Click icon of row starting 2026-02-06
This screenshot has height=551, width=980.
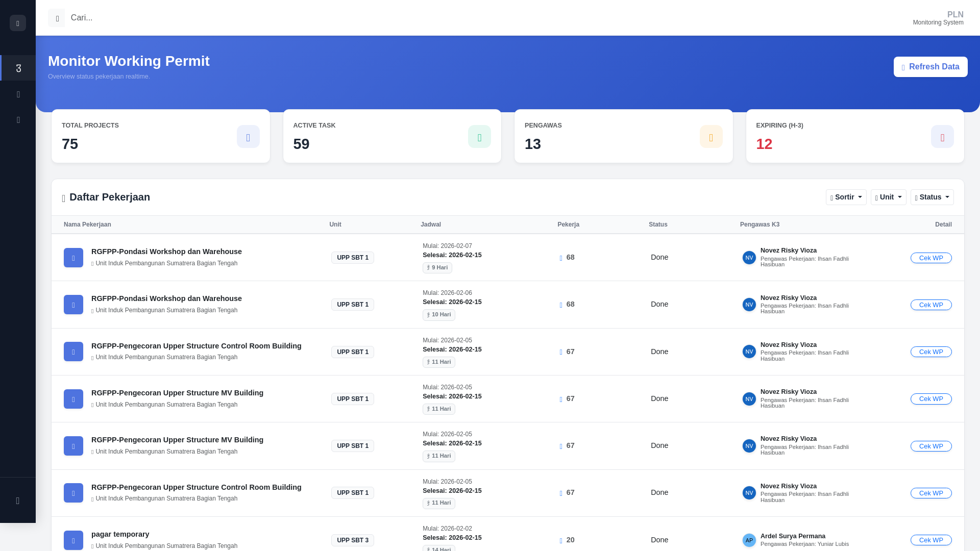coord(73,305)
